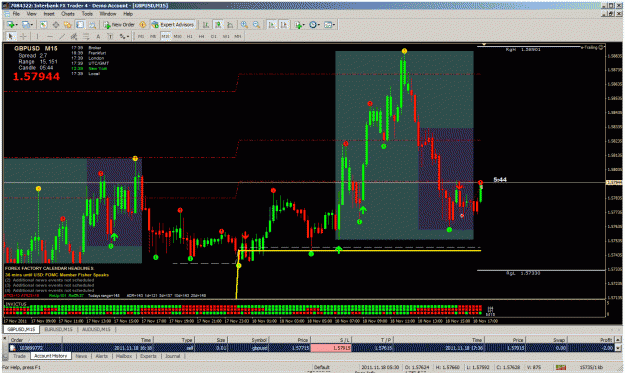625x373 pixels.
Task: Open the Tools menu
Action: point(87,14)
